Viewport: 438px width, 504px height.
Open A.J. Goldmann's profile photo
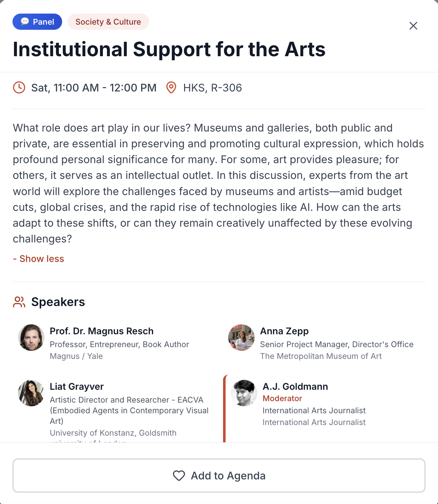pos(244,393)
